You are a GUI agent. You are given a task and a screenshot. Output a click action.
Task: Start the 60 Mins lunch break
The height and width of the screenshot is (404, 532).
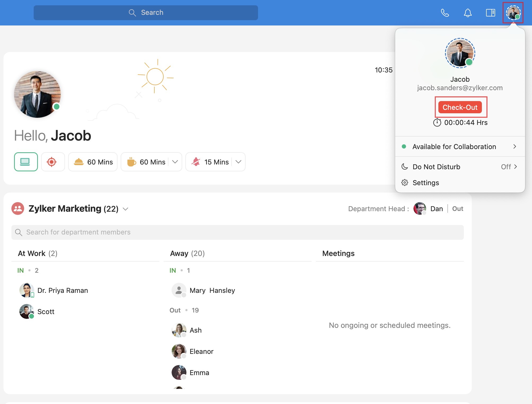click(93, 162)
